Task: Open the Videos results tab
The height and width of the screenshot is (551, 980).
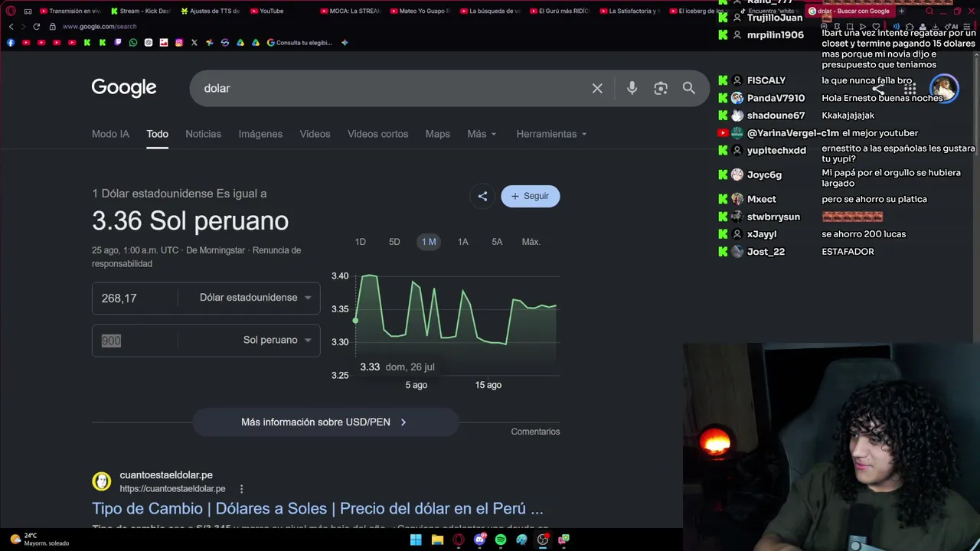Action: click(x=315, y=134)
